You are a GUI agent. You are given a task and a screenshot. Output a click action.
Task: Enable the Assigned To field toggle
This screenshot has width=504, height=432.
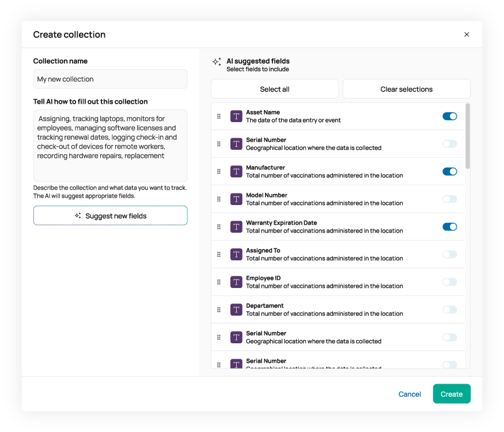[449, 255]
